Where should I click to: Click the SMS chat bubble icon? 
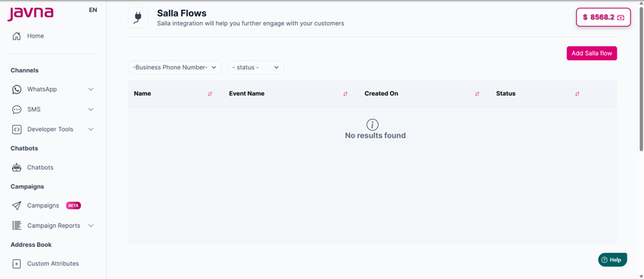[17, 109]
